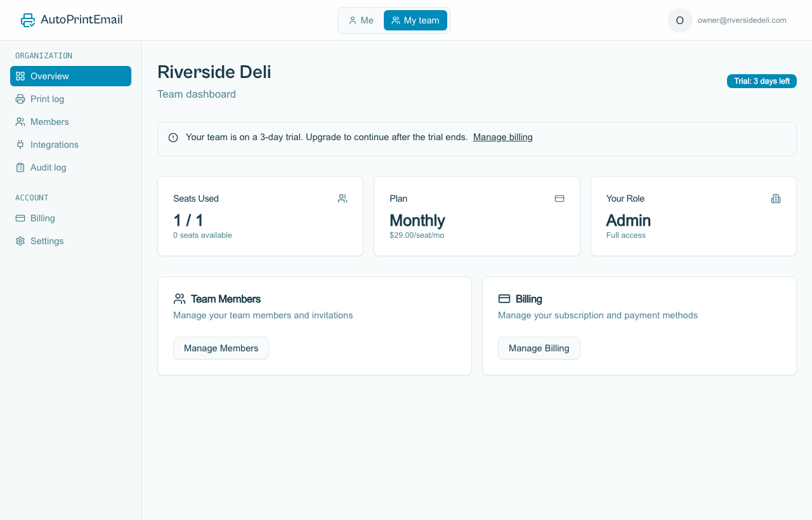
Task: Click the Members people icon in sidebar
Action: (x=20, y=122)
